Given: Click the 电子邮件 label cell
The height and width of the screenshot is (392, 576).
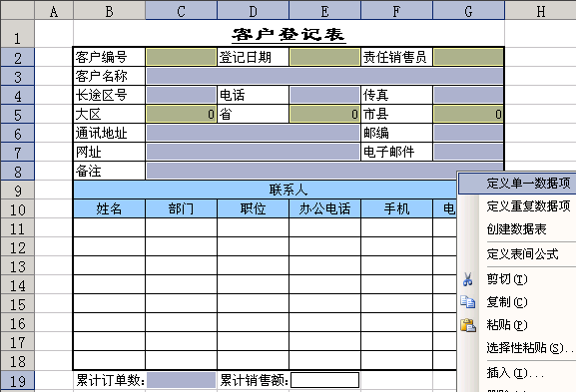Looking at the screenshot, I should [396, 152].
